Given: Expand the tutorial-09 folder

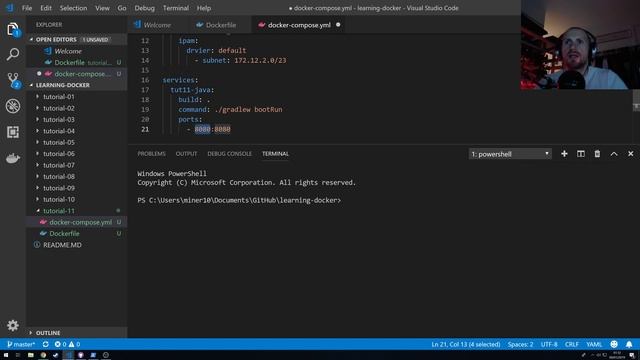Looking at the screenshot, I should click(x=77, y=188).
